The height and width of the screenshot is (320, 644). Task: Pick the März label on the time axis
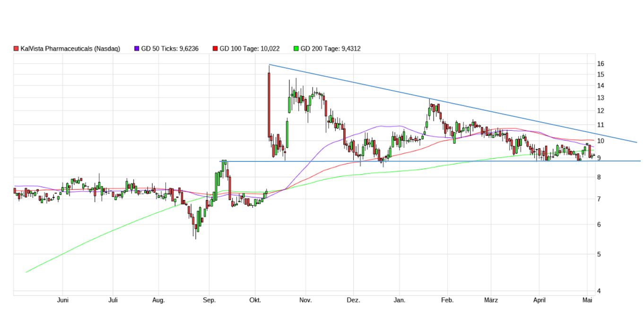491,300
